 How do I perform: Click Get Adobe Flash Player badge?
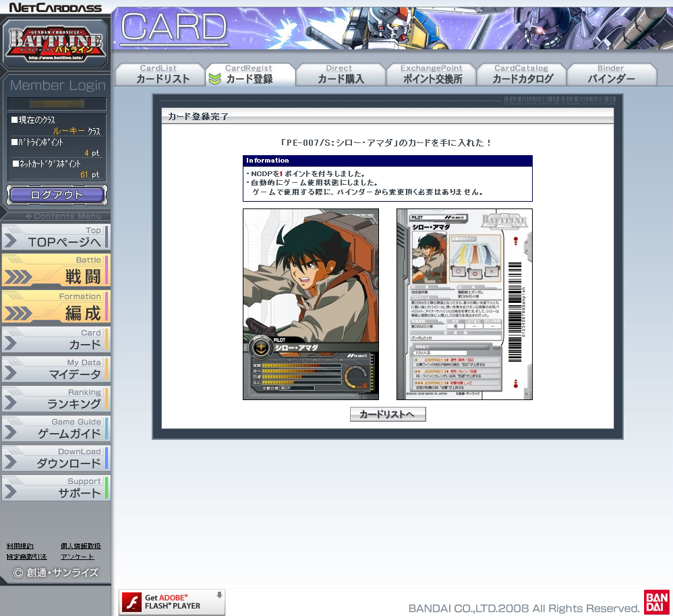point(172,602)
